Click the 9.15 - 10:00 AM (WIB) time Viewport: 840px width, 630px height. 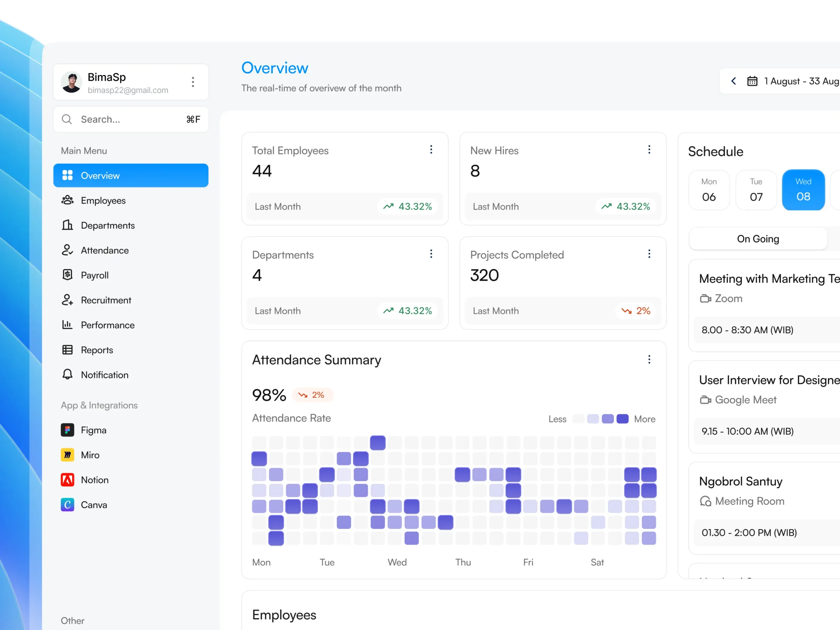(x=747, y=431)
